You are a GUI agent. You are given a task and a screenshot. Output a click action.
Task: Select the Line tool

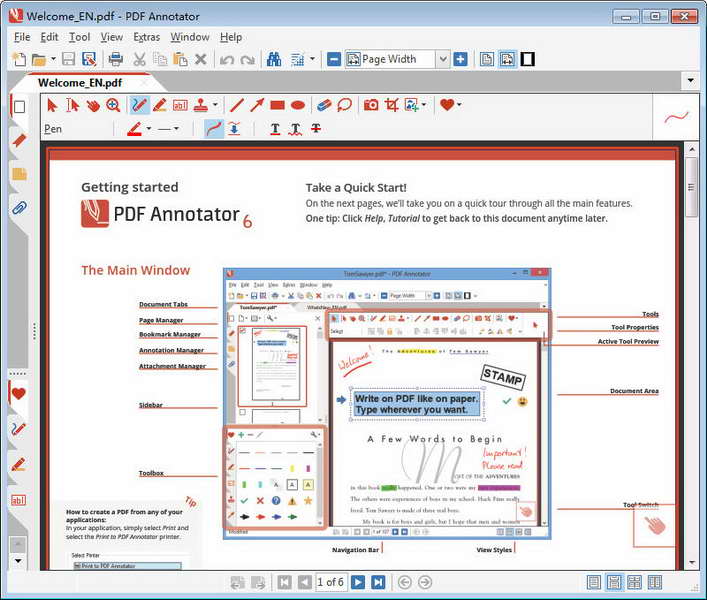236,105
